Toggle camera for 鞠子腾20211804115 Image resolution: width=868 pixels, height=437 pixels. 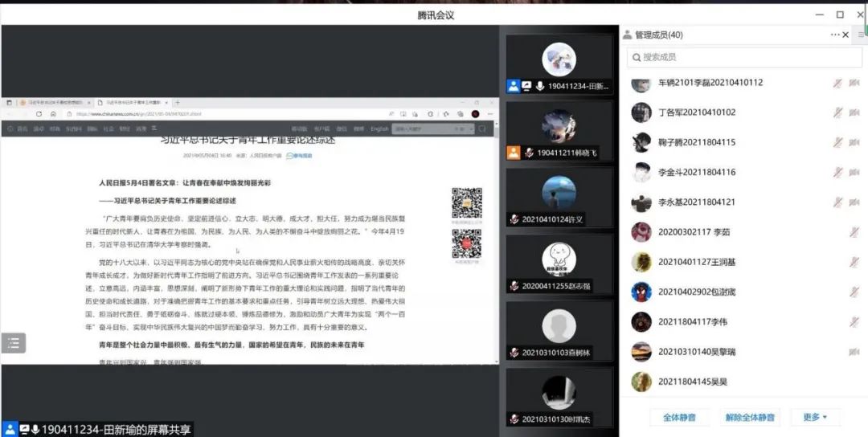[x=854, y=142]
